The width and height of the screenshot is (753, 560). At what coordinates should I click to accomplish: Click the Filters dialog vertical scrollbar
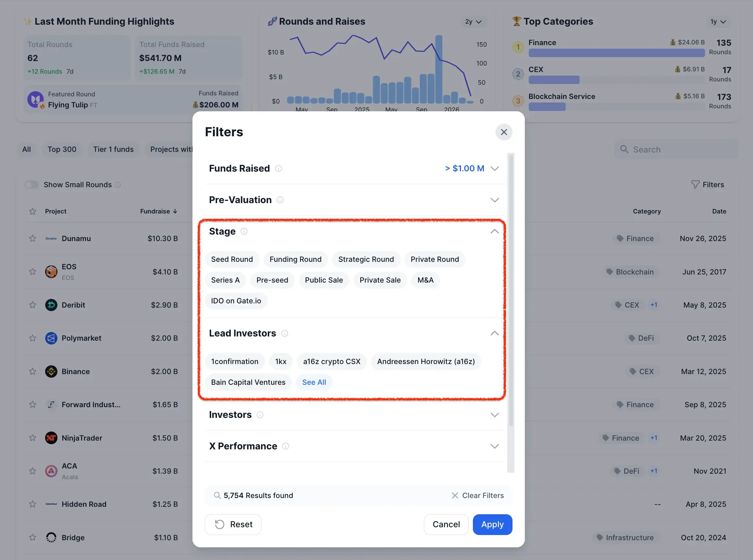[511, 292]
